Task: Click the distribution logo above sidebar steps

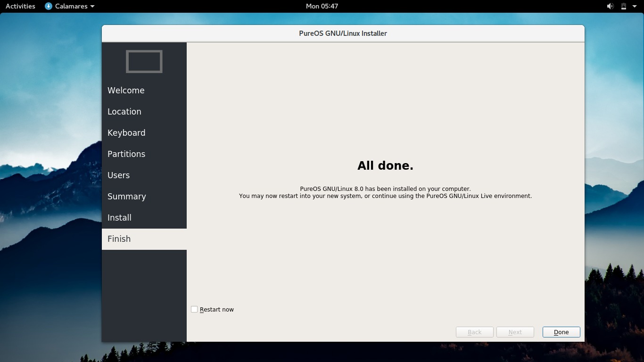Action: [144, 61]
